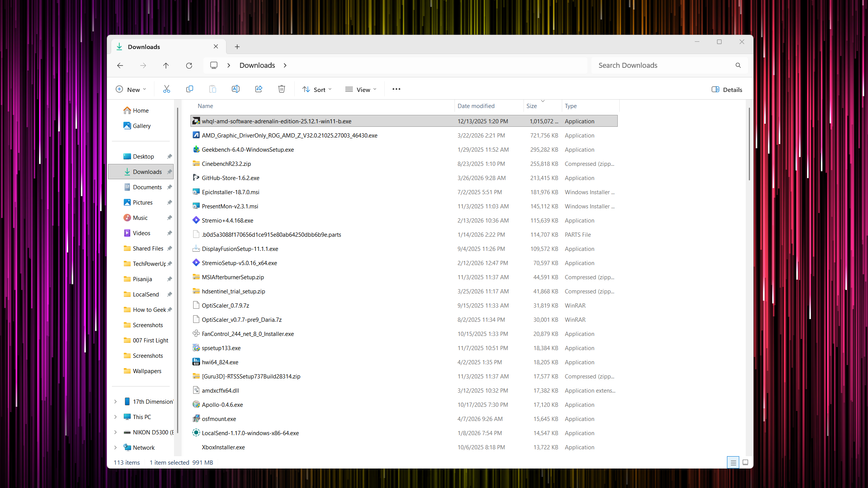The width and height of the screenshot is (868, 488).
Task: Select the osfmount.exe icon
Action: click(x=196, y=419)
